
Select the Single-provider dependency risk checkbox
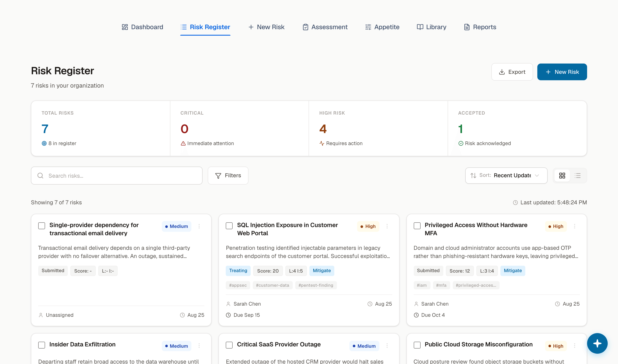click(x=42, y=226)
